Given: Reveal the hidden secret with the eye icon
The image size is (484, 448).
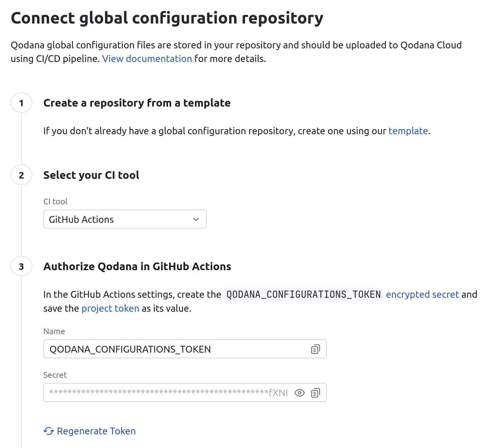Looking at the screenshot, I should [x=300, y=392].
